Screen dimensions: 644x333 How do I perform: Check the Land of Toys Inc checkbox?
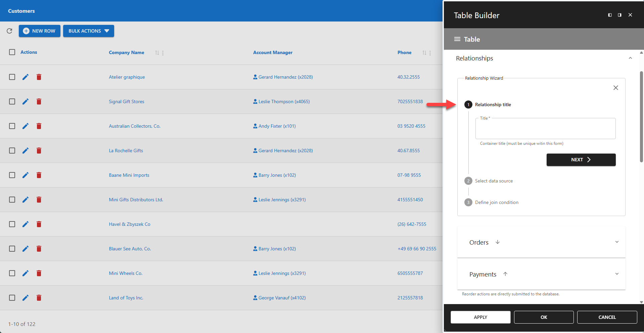12,298
